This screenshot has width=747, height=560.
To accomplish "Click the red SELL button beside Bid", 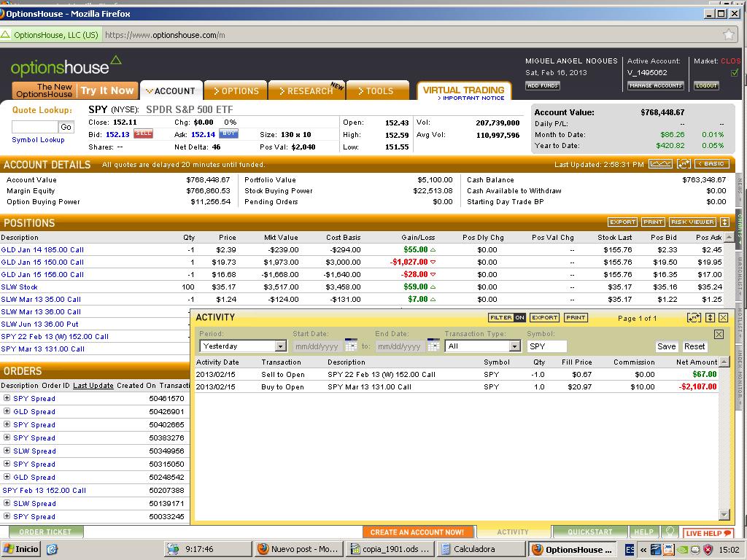I will coord(143,134).
